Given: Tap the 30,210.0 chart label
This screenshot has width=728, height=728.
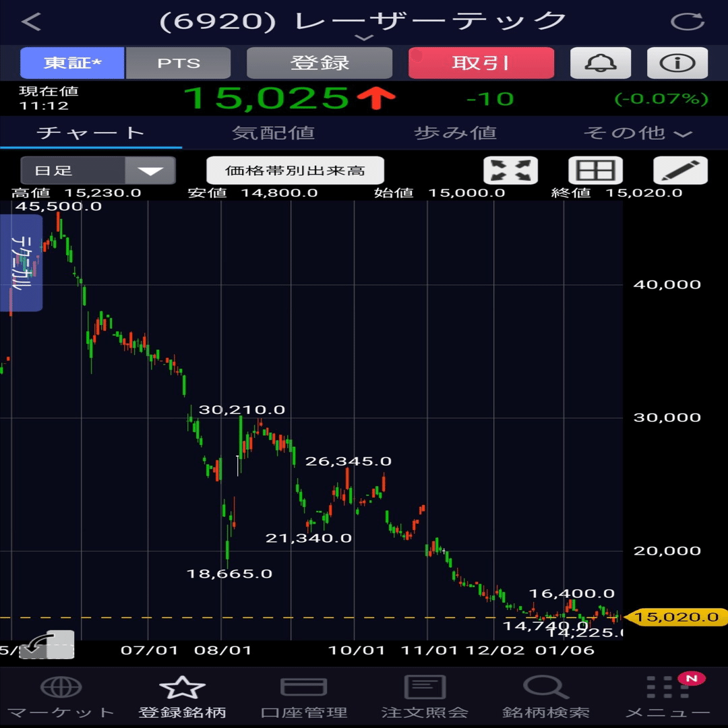Looking at the screenshot, I should tap(242, 410).
